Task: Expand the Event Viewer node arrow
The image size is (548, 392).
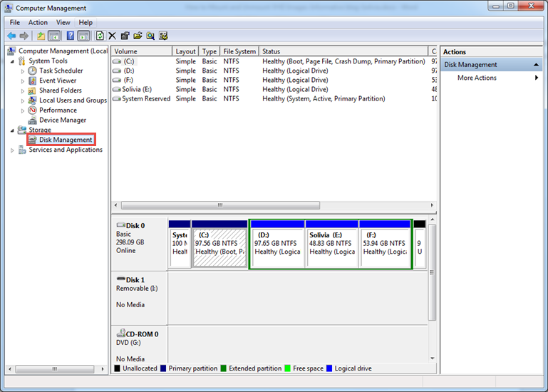Action: tap(23, 81)
